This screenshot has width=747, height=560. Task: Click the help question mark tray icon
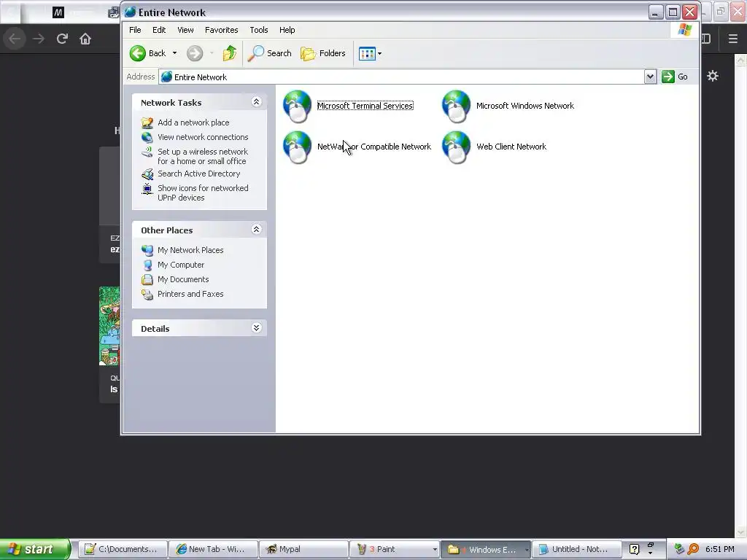(x=634, y=549)
